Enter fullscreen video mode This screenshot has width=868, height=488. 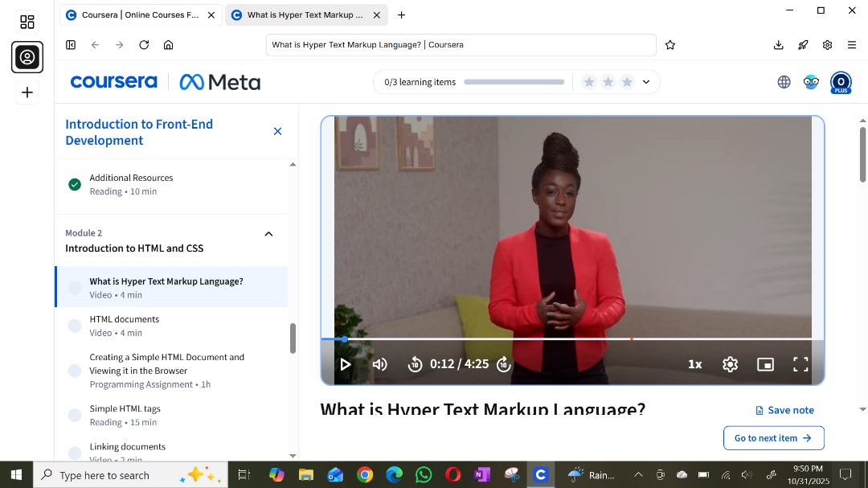(800, 364)
